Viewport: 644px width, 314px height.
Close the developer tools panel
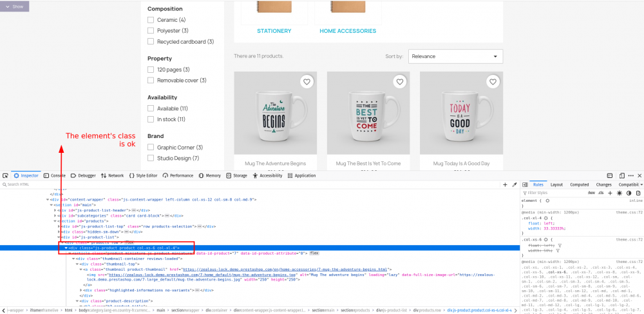[639, 175]
